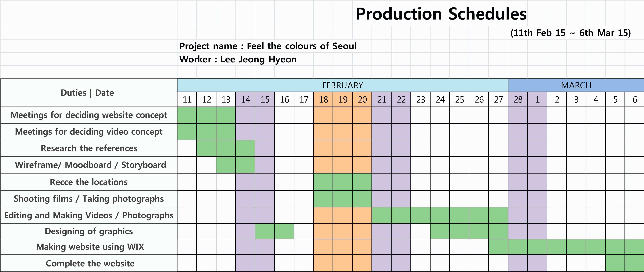Click the date 11 column header
Image resolution: width=644 pixels, height=272 pixels.
[187, 100]
